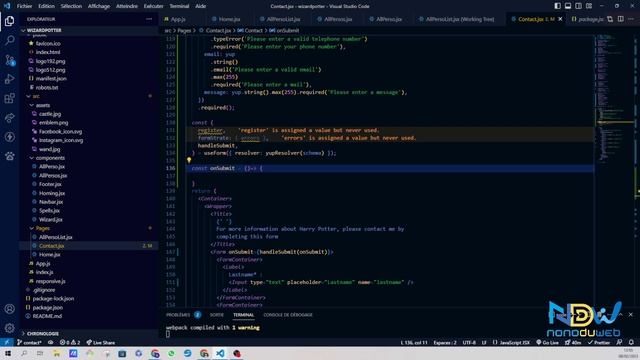Open the Extensions view
The width and height of the screenshot is (640, 360).
click(x=9, y=98)
